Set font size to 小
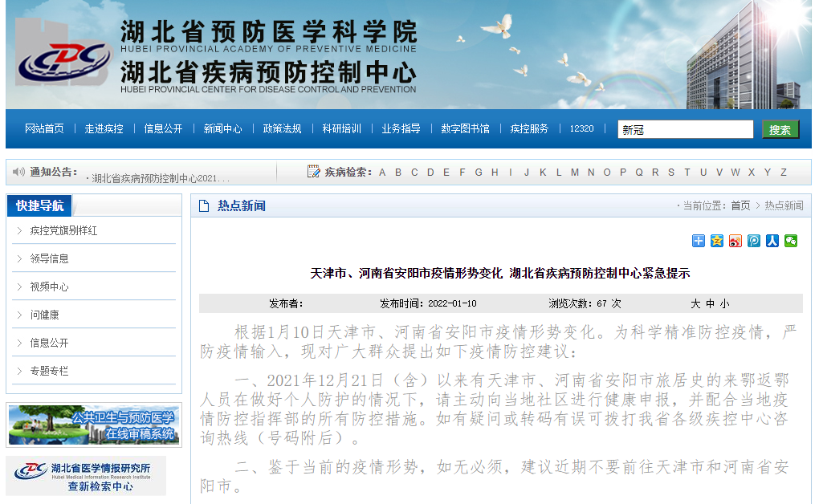The height and width of the screenshot is (504, 819). (x=724, y=304)
